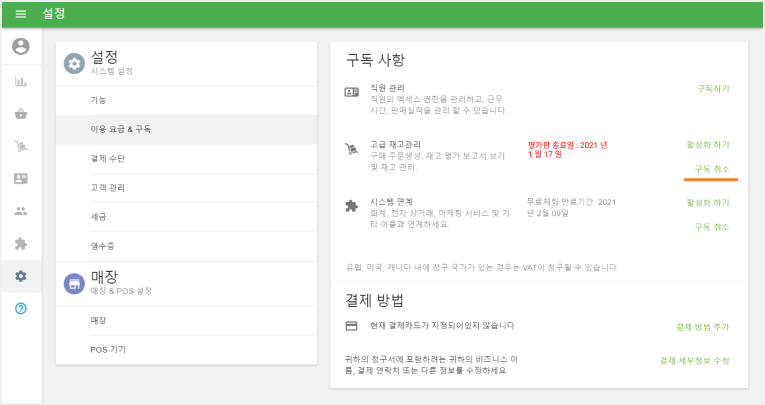The width and height of the screenshot is (765, 405).
Task: Open the reports bar chart icon
Action: point(21,81)
